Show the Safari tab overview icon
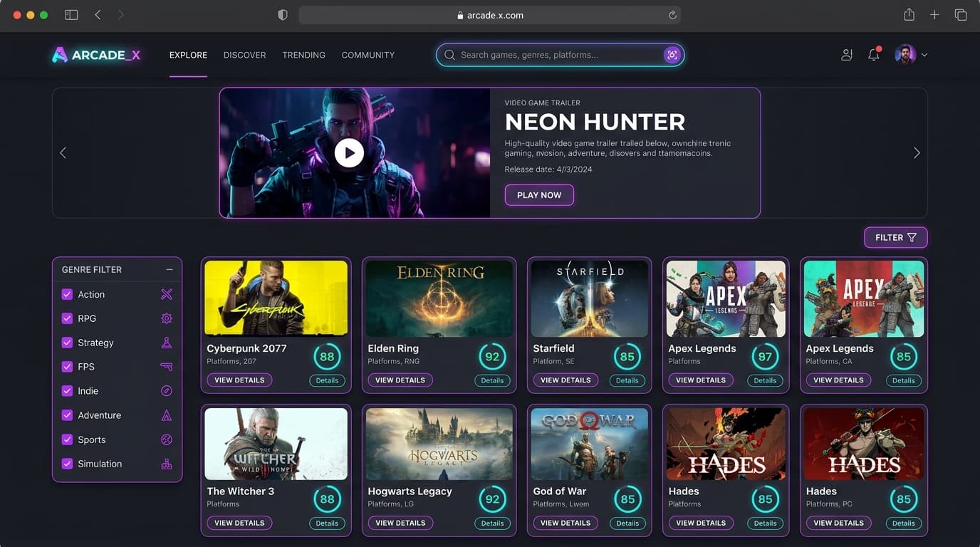Screen dimensions: 980x547 (961, 15)
